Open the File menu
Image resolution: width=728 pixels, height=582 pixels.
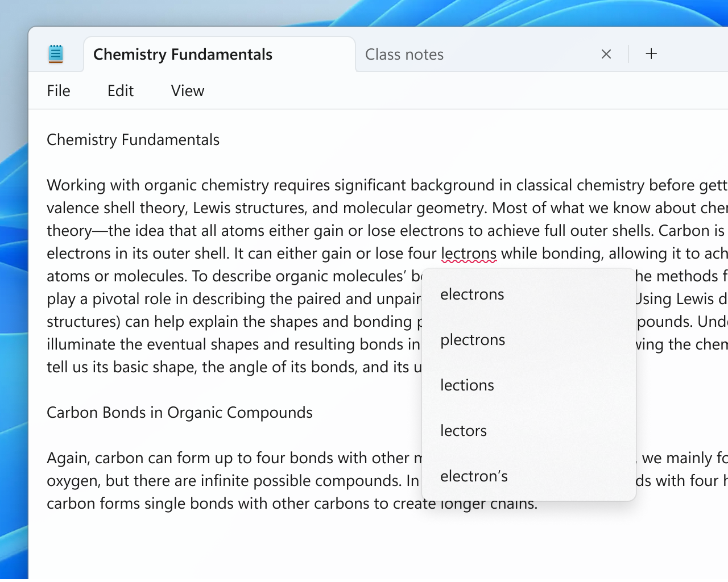(59, 91)
